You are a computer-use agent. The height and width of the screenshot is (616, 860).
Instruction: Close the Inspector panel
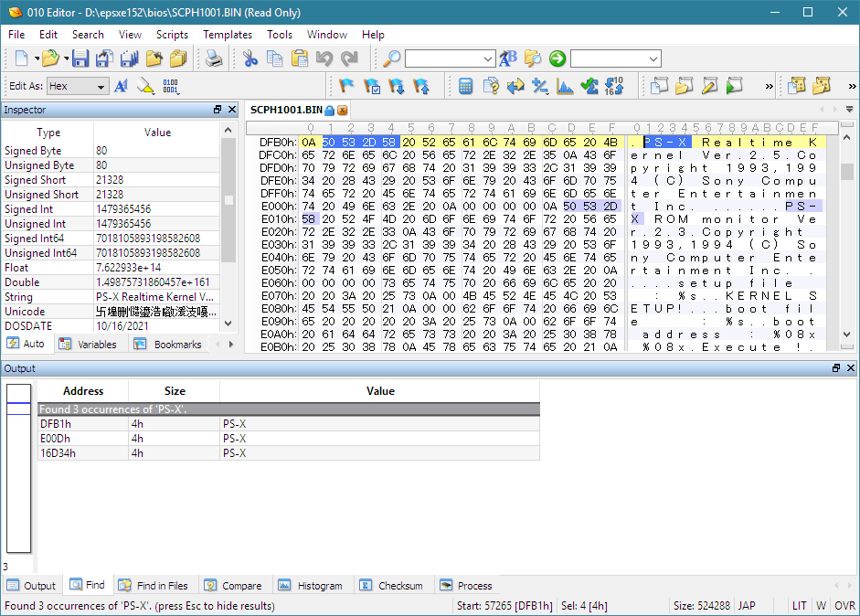232,110
